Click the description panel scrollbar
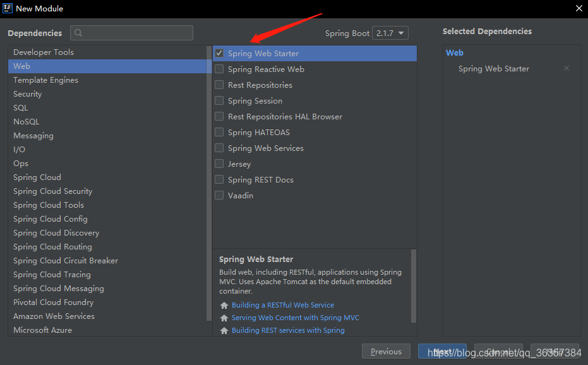This screenshot has height=365, width=588. coord(414,286)
